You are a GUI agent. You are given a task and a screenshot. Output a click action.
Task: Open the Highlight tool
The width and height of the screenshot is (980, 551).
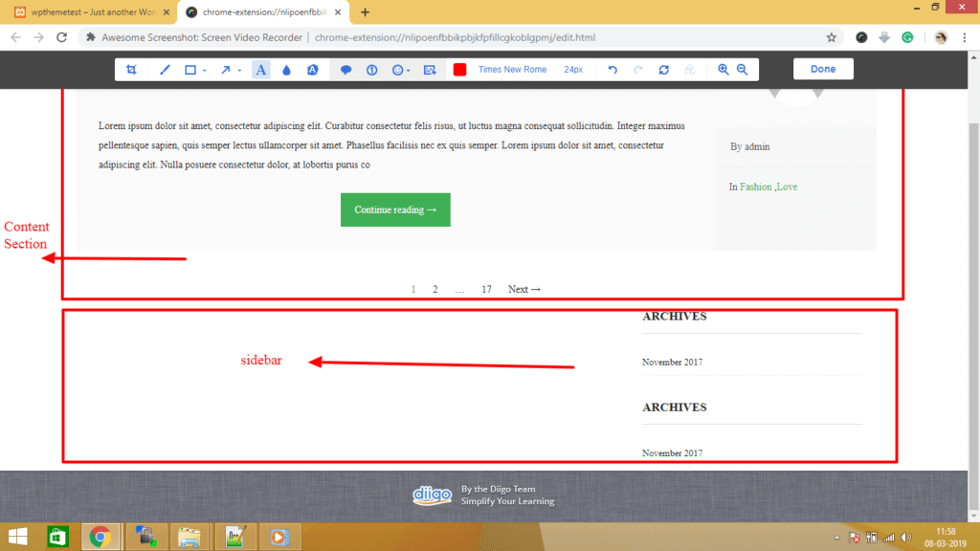tap(310, 69)
